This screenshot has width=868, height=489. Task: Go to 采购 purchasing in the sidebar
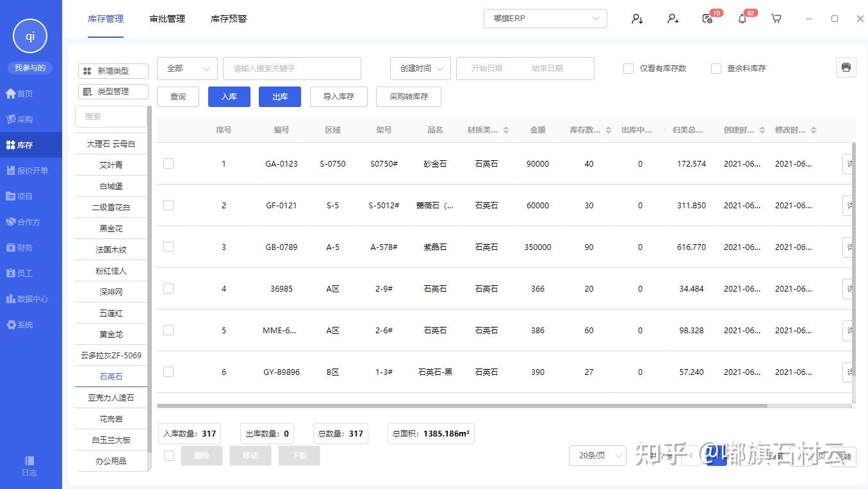(19, 119)
